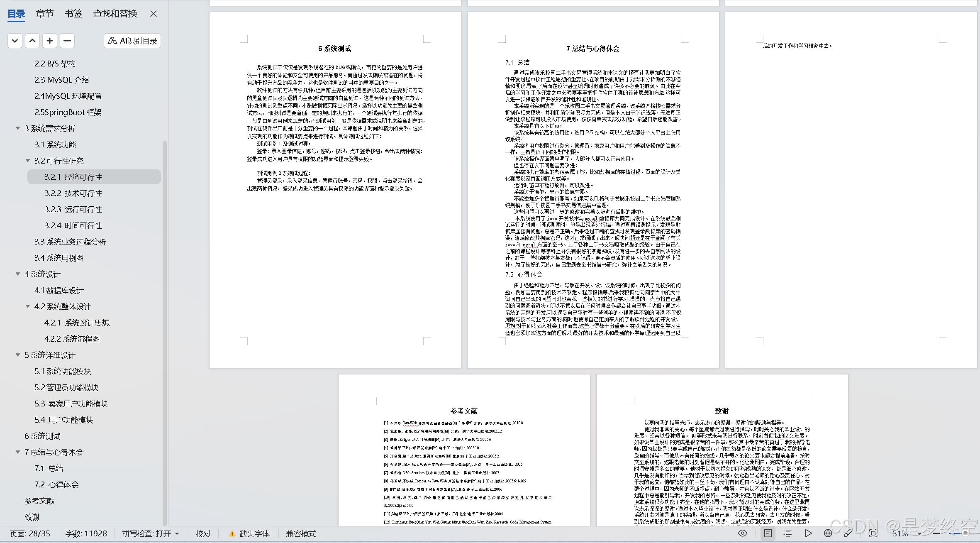Viewport: 980px width, 543px height.
Task: Open the 查找和替换 tab
Action: point(115,14)
